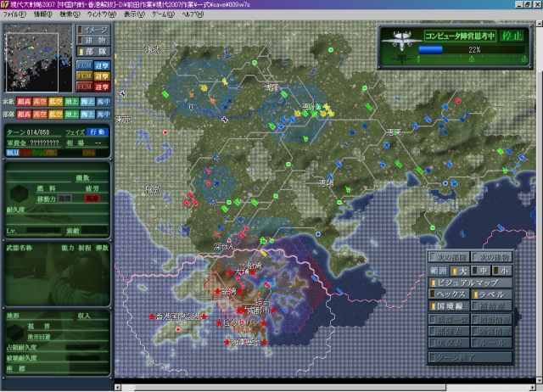This screenshot has height=392, width=543.
Task: Toggle the red ECM button
Action: click(x=84, y=87)
